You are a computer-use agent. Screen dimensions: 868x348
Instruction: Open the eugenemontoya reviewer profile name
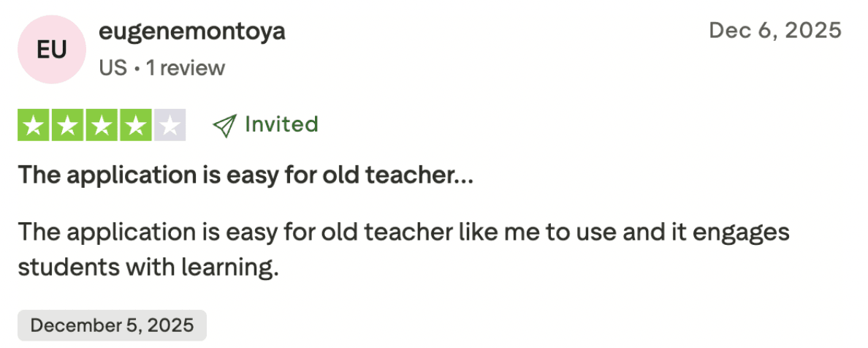click(191, 31)
